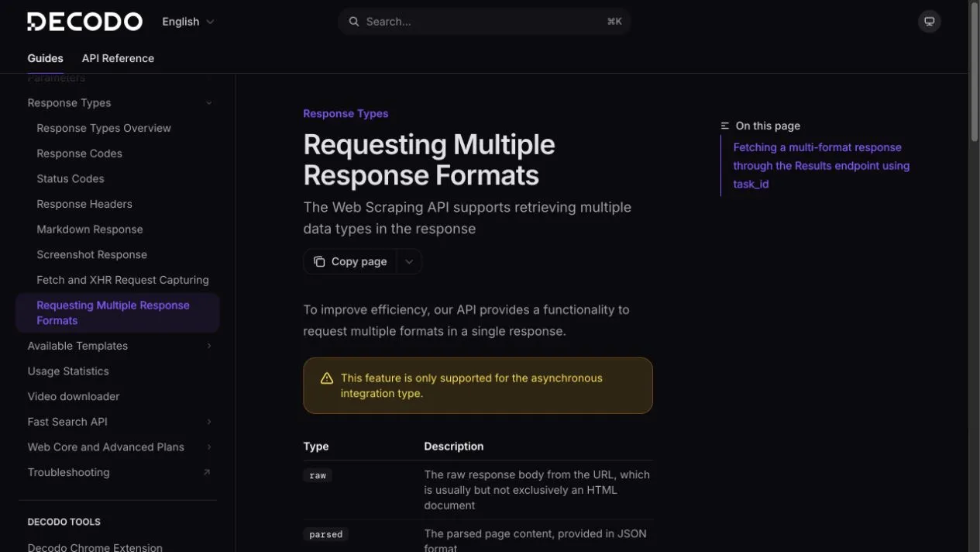Focus the Search input field

(484, 22)
